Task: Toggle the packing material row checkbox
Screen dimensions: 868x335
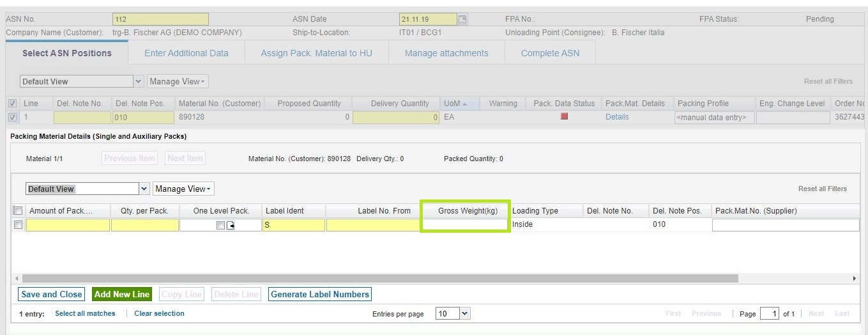Action: [18, 224]
